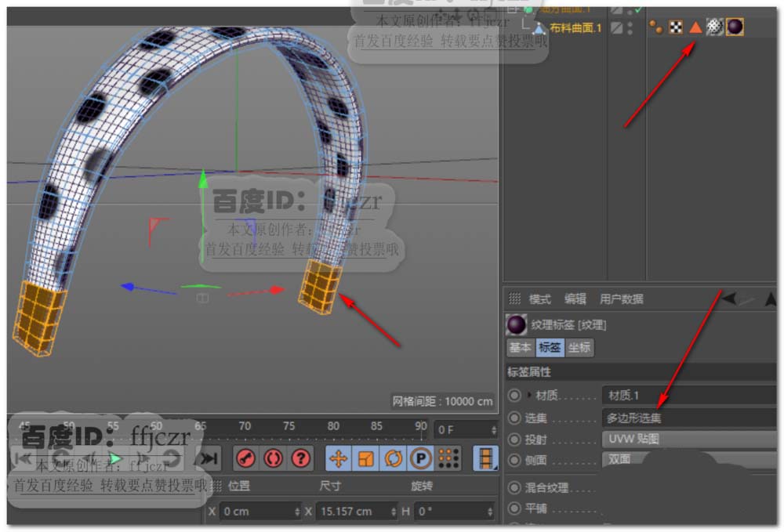This screenshot has height=532, width=784.
Task: Play the animation forward
Action: click(x=115, y=458)
